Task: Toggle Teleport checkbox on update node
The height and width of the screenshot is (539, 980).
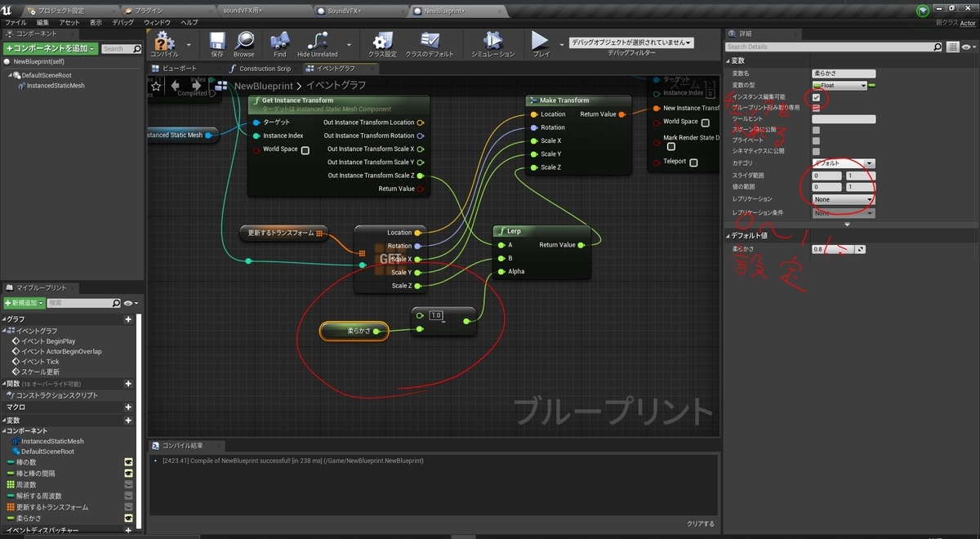Action: [x=693, y=163]
